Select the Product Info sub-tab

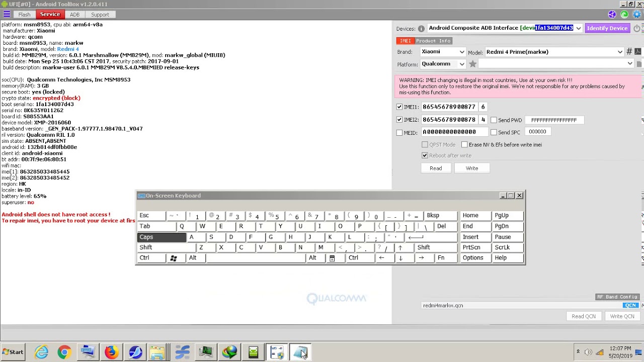pos(433,41)
